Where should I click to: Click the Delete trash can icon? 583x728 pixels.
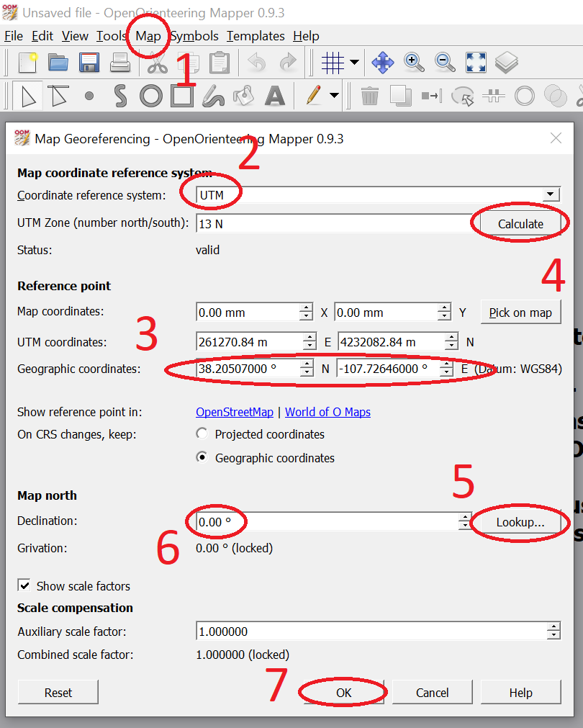(369, 96)
